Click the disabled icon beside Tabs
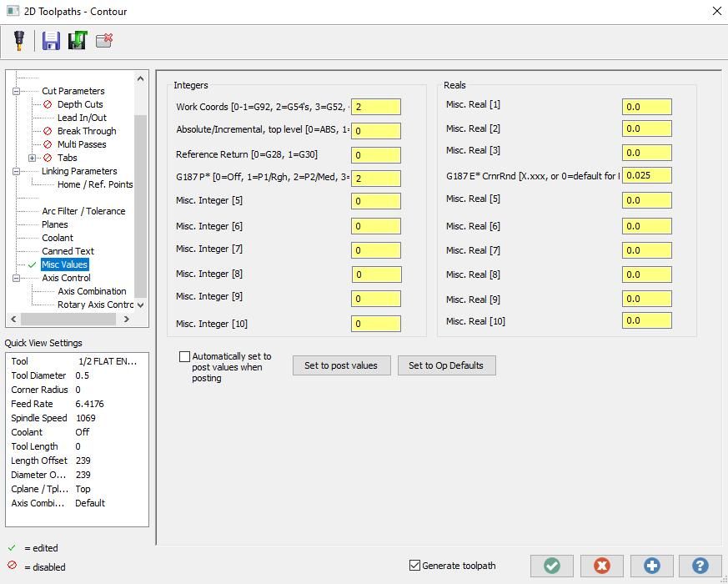 [x=48, y=158]
